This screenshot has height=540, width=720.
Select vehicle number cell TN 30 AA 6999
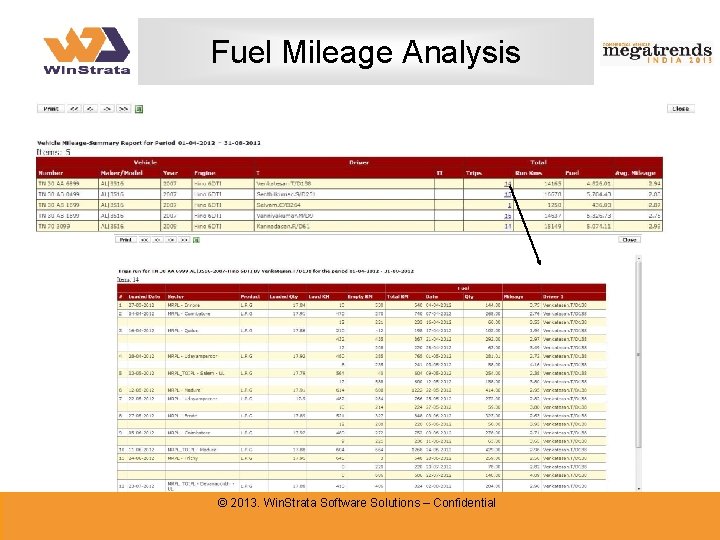[67, 184]
